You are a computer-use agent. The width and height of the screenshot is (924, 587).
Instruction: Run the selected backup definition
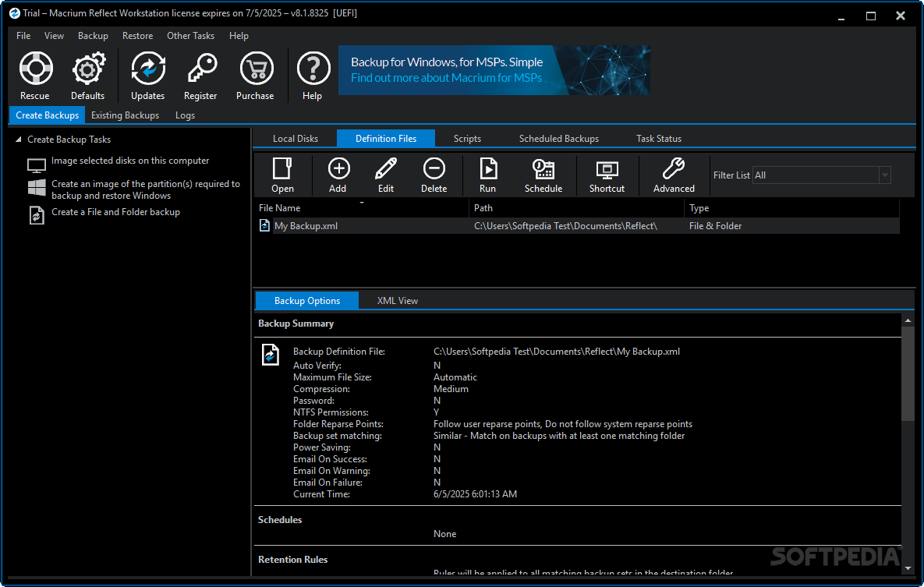tap(488, 168)
